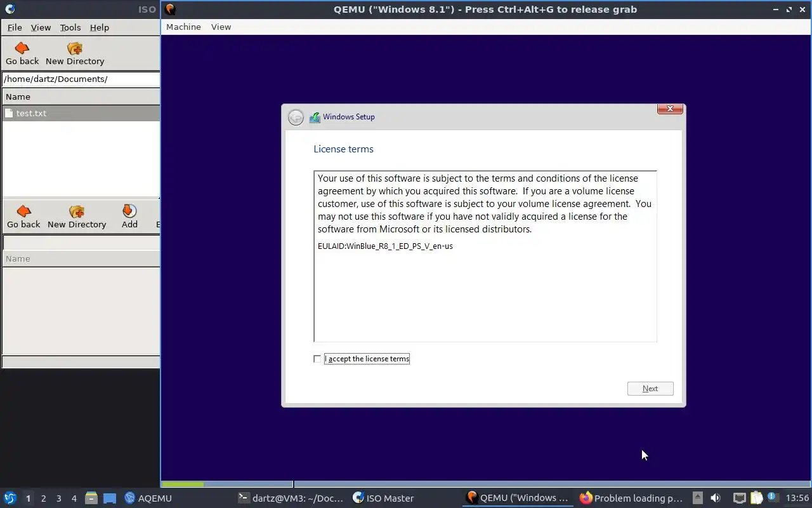Screen dimensions: 812x508
Task: Click the /home/dartz/Documents/ path field
Action: point(81,79)
